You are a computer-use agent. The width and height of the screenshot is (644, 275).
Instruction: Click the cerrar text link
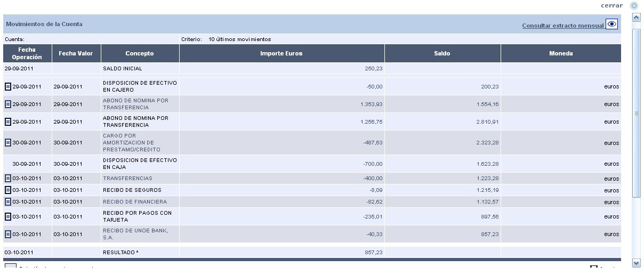611,5
